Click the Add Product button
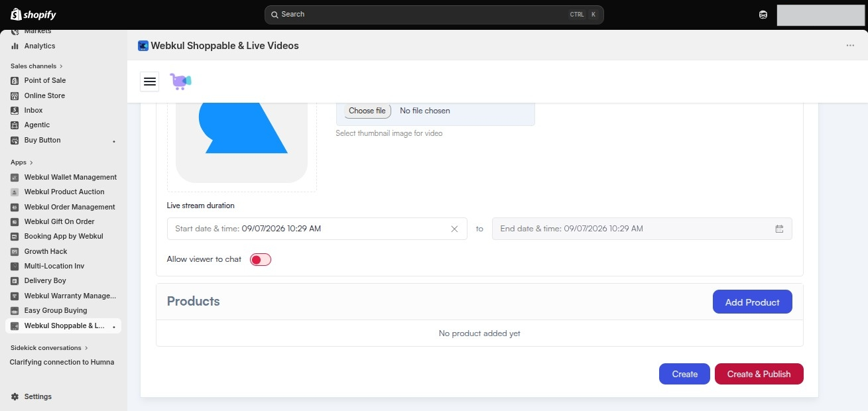This screenshot has width=868, height=411. (x=752, y=302)
